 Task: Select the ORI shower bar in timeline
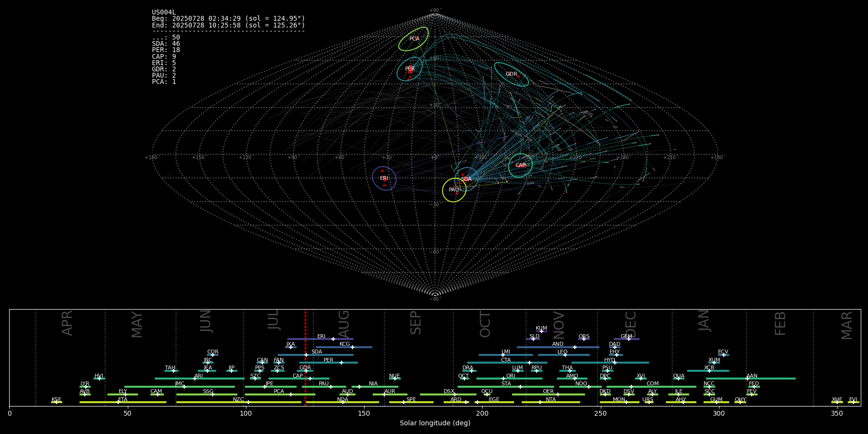pyautogui.click(x=509, y=379)
